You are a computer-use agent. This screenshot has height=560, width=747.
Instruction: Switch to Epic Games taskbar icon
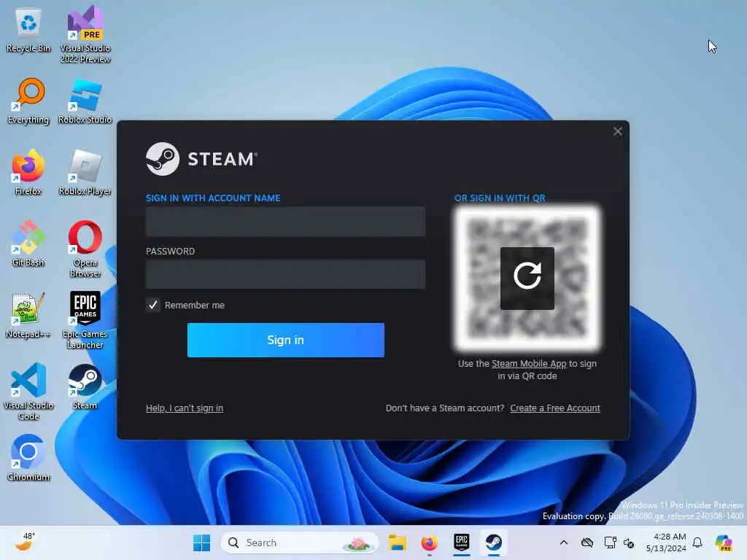click(461, 542)
